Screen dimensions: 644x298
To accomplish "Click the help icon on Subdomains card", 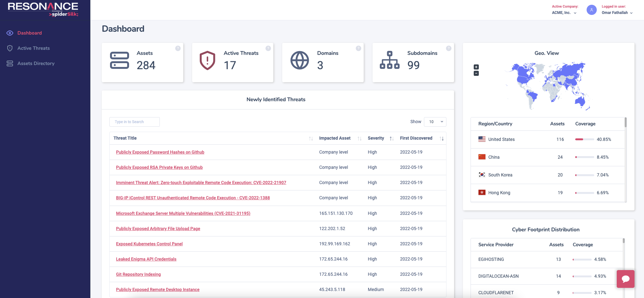I will [x=449, y=48].
